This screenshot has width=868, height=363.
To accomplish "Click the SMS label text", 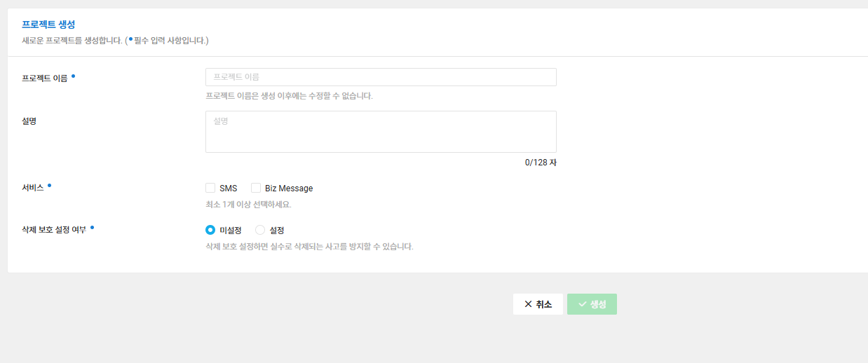I will pyautogui.click(x=229, y=189).
